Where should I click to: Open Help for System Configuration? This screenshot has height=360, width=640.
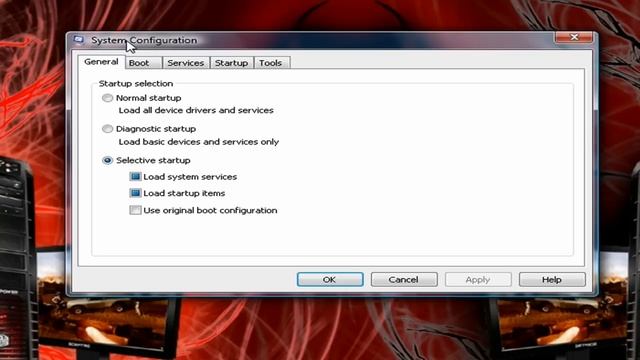[552, 280]
